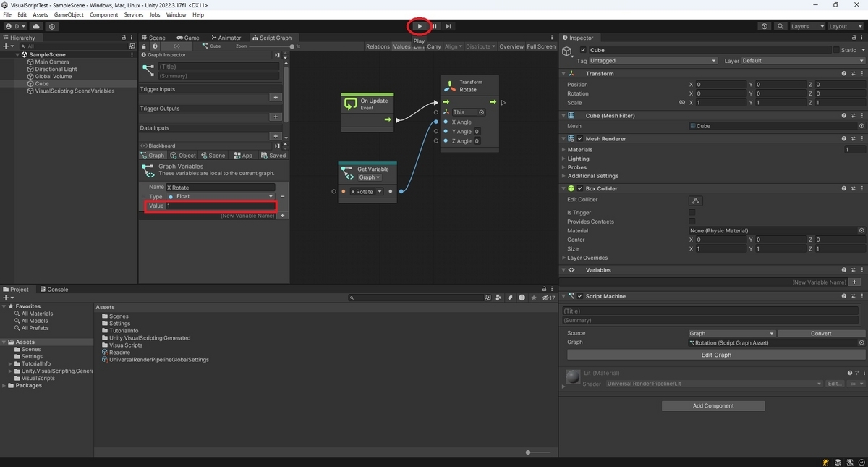Click the Add Component button
Screen dimensions: 868x467
tap(713, 406)
